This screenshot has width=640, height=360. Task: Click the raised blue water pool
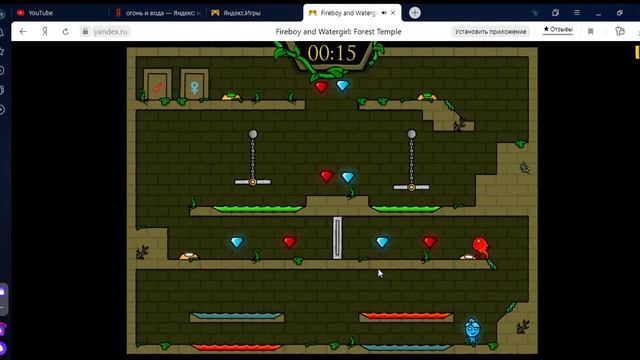pos(237,316)
